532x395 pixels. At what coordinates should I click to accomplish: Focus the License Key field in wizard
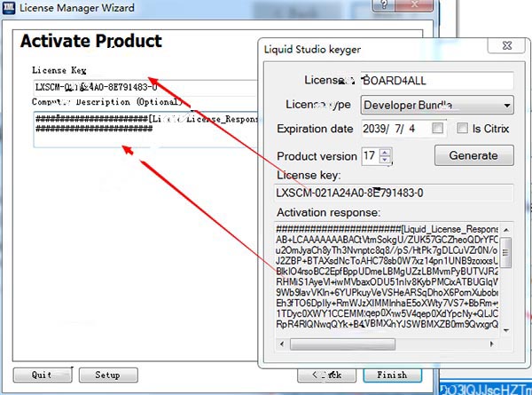click(x=145, y=87)
